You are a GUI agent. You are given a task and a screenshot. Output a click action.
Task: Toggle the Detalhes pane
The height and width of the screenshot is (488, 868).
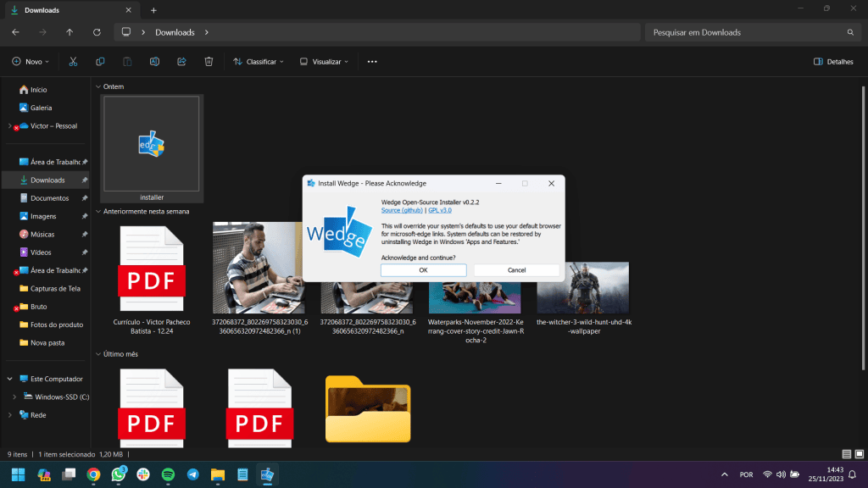tap(833, 61)
